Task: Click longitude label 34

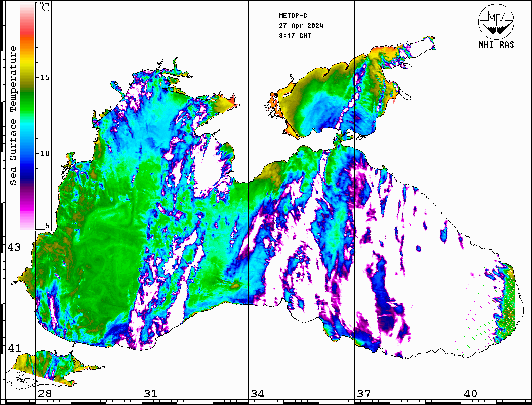Action: (258, 394)
